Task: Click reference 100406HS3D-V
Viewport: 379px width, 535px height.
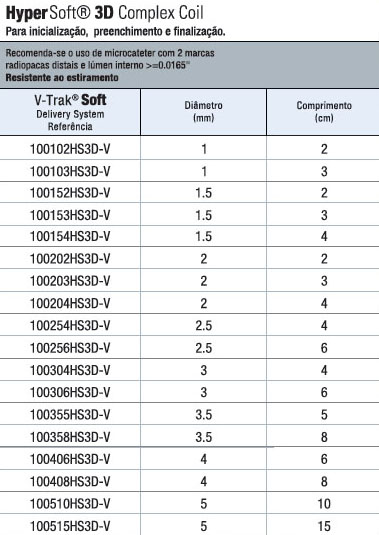Action: (70, 459)
